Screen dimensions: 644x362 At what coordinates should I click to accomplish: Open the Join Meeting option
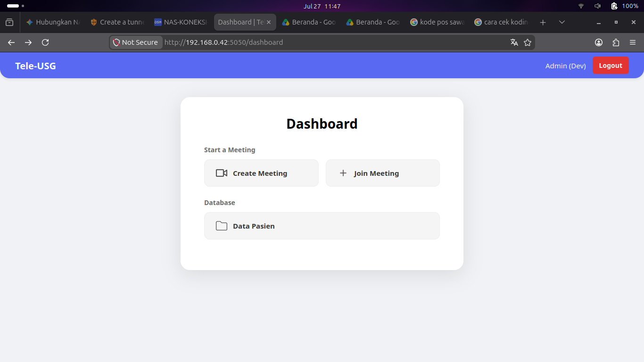(383, 173)
